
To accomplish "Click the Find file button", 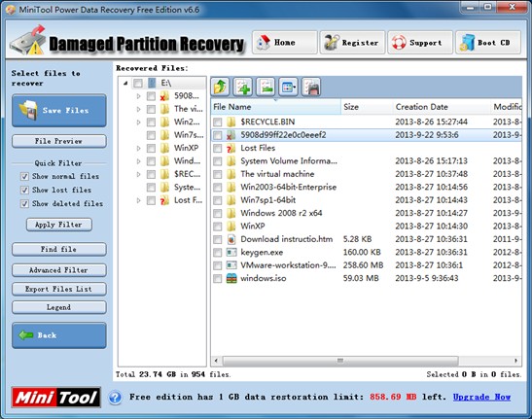I will [x=59, y=250].
